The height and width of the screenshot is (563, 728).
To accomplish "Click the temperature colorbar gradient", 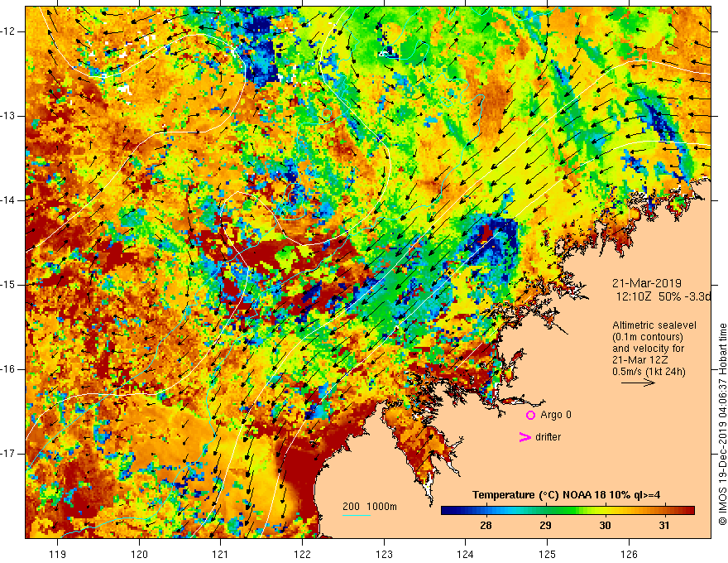I will [x=568, y=511].
